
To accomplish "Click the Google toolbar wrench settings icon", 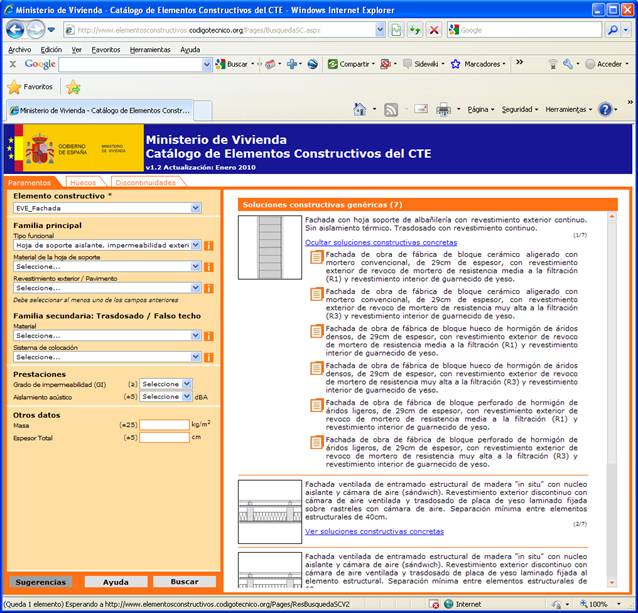I will coord(568,64).
